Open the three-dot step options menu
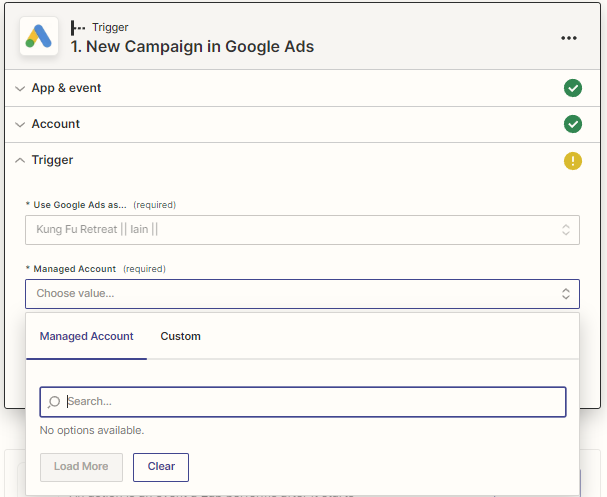The width and height of the screenshot is (607, 497). click(569, 38)
